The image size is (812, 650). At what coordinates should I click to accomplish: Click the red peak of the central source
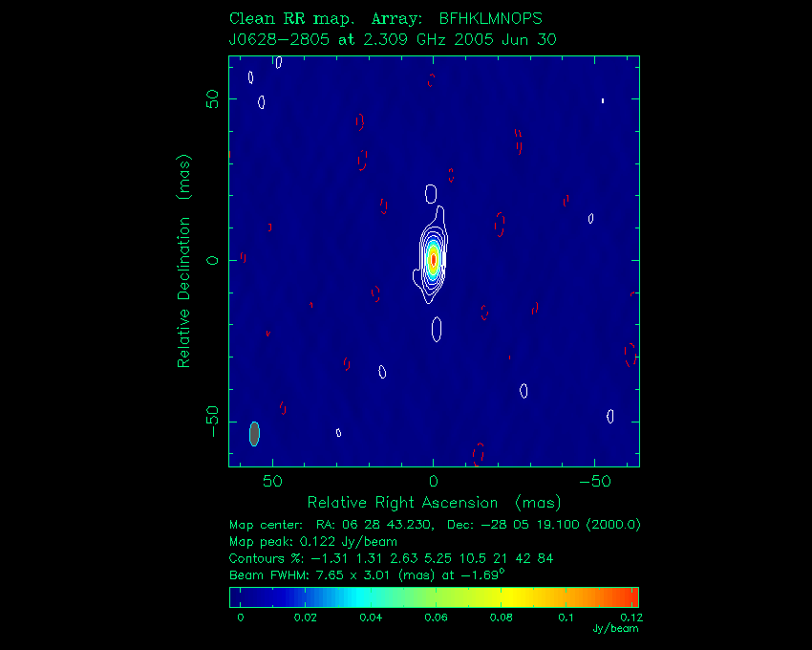click(x=434, y=259)
